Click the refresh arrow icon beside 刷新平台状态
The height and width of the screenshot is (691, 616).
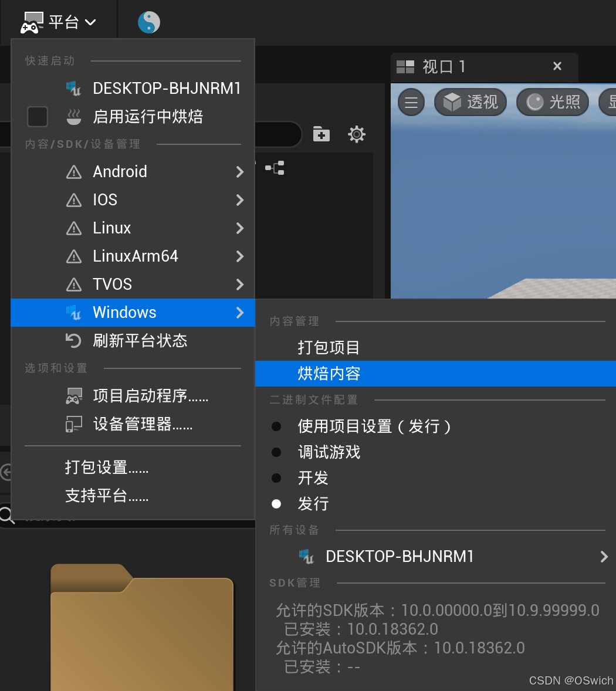pos(73,341)
